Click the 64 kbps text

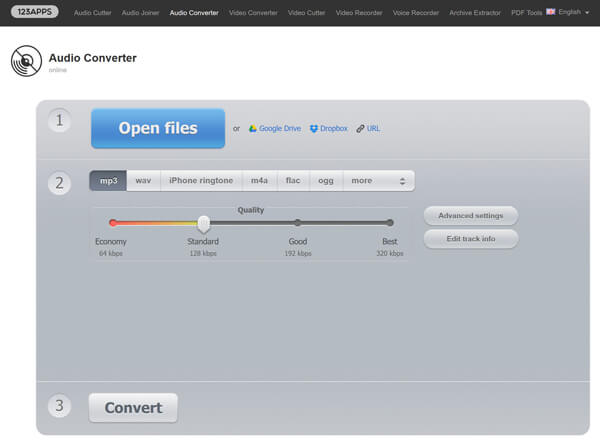click(111, 253)
